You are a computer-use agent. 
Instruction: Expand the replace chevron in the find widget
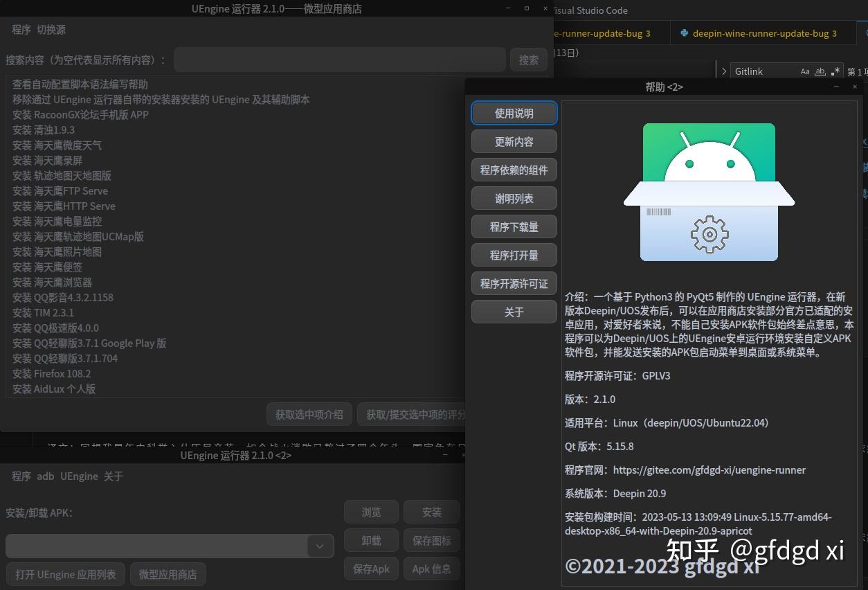point(724,71)
